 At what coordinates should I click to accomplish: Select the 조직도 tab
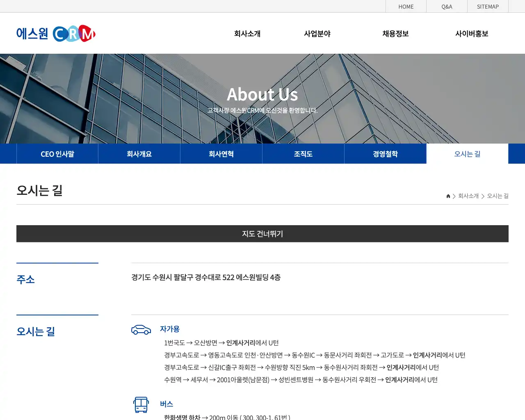pos(303,154)
